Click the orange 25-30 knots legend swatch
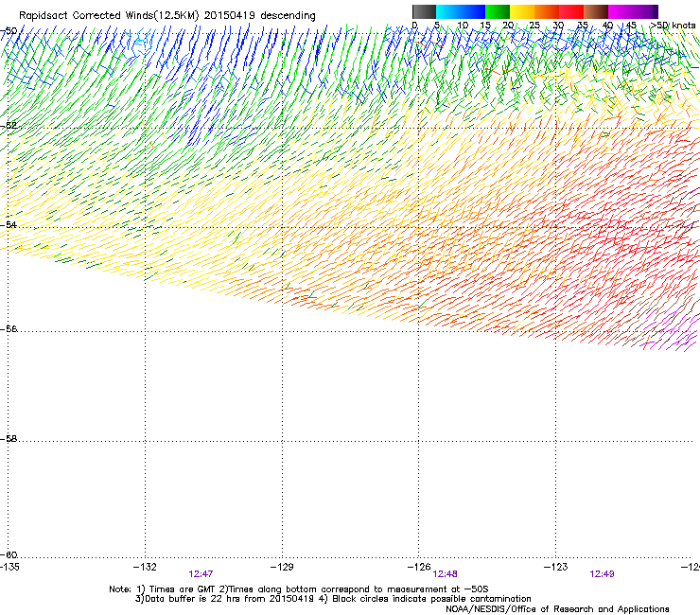 pos(547,11)
